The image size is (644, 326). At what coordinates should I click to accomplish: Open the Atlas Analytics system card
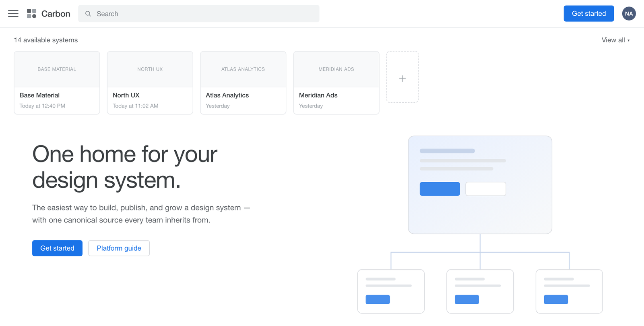point(243,83)
